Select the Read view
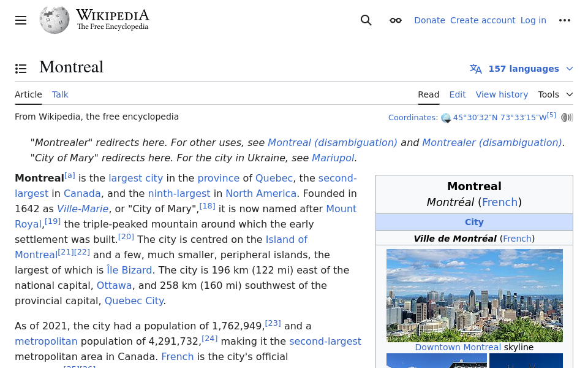 pos(429,94)
